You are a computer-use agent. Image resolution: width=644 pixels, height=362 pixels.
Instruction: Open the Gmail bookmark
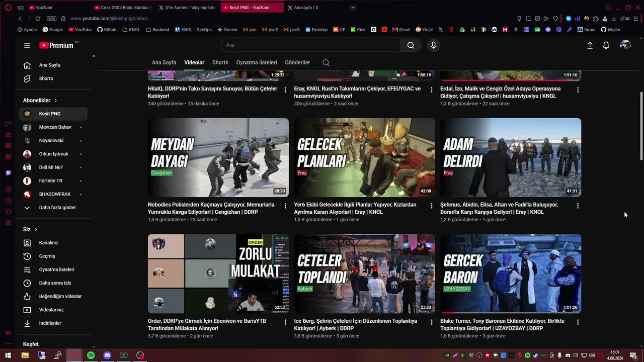coord(401,30)
